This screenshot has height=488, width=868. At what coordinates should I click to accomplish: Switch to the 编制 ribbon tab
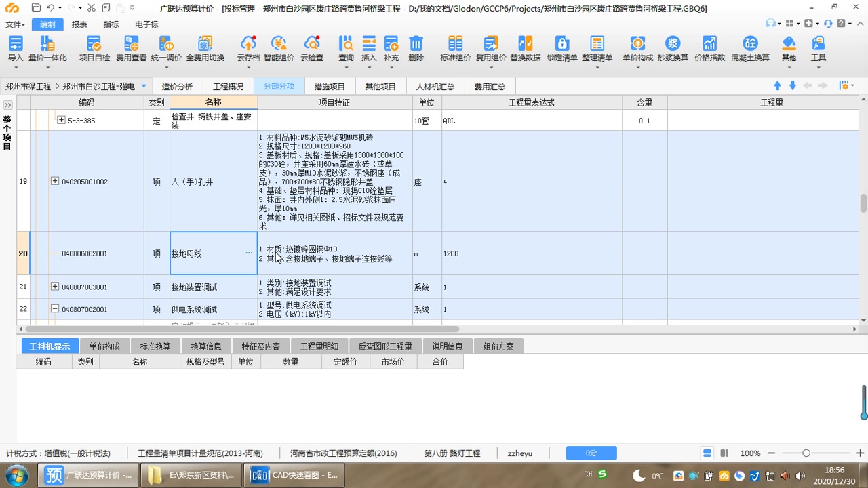pyautogui.click(x=47, y=24)
